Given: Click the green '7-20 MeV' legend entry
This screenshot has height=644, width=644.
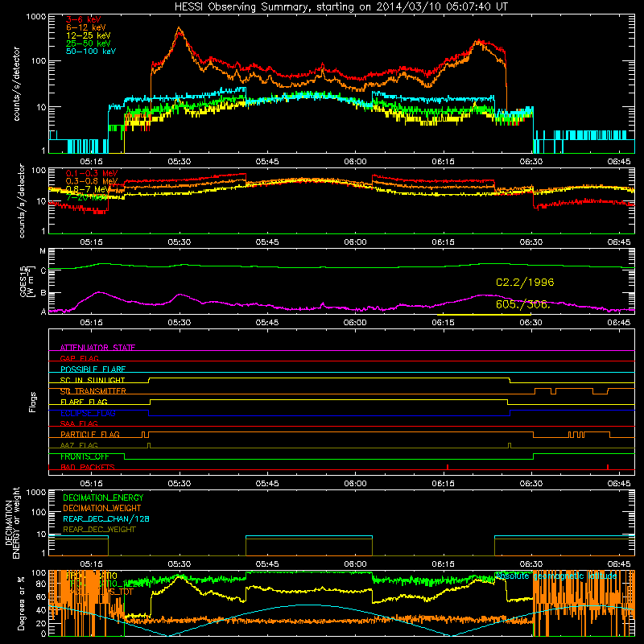Looking at the screenshot, I should [87, 197].
